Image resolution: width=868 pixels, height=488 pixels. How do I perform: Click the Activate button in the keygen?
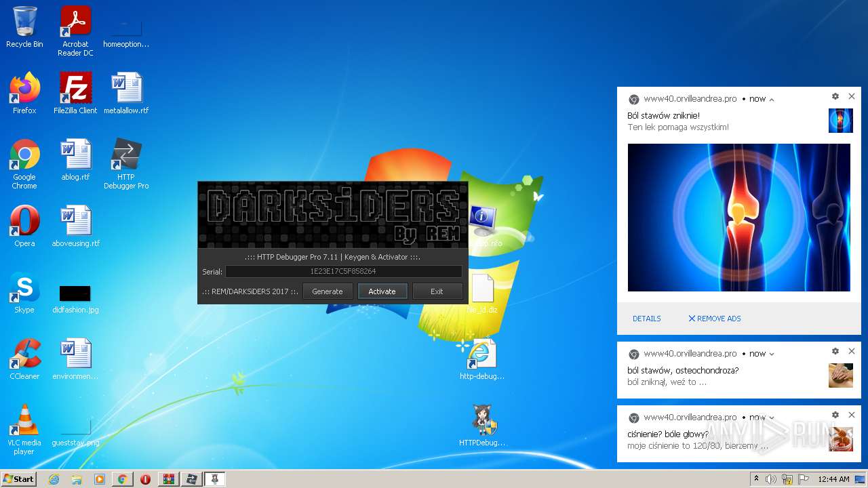382,291
